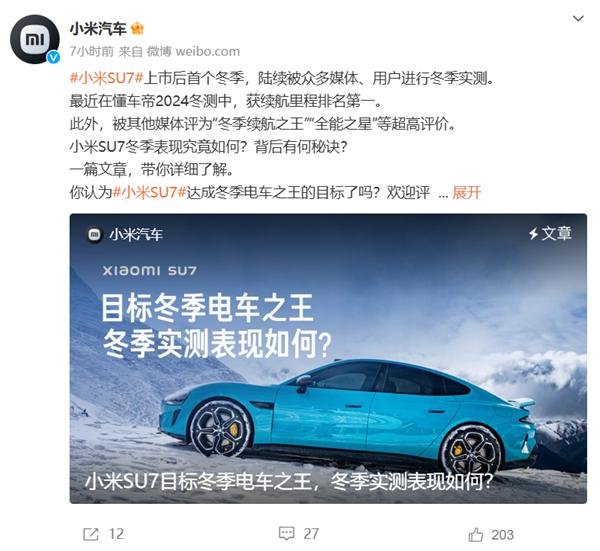Screen dimensions: 600x551
Task: Open the post options chevron menu
Action: pyautogui.click(x=578, y=18)
